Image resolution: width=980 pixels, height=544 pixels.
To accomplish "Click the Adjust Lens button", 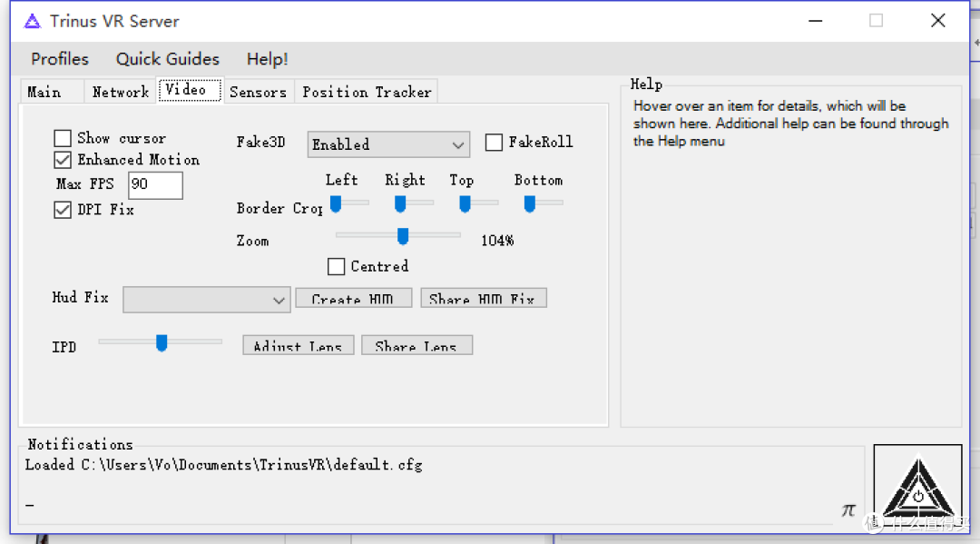I will (x=299, y=345).
